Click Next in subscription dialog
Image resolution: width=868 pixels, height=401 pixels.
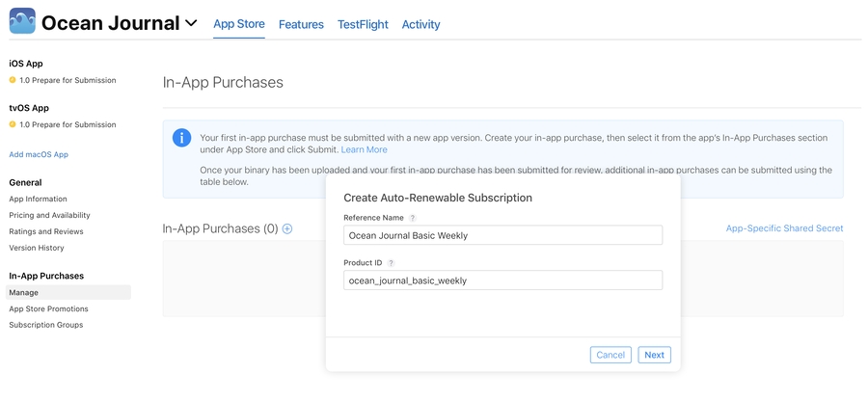click(654, 355)
